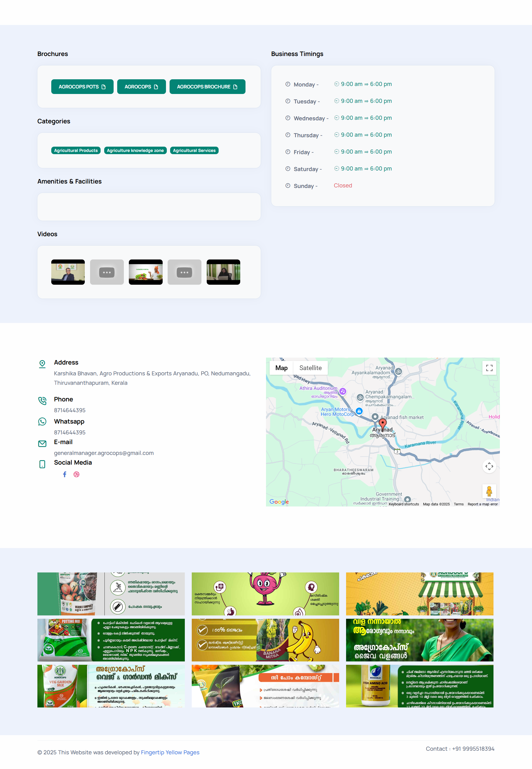532x769 pixels.
Task: Click the Aryanad fish market marker
Action: 375,416
